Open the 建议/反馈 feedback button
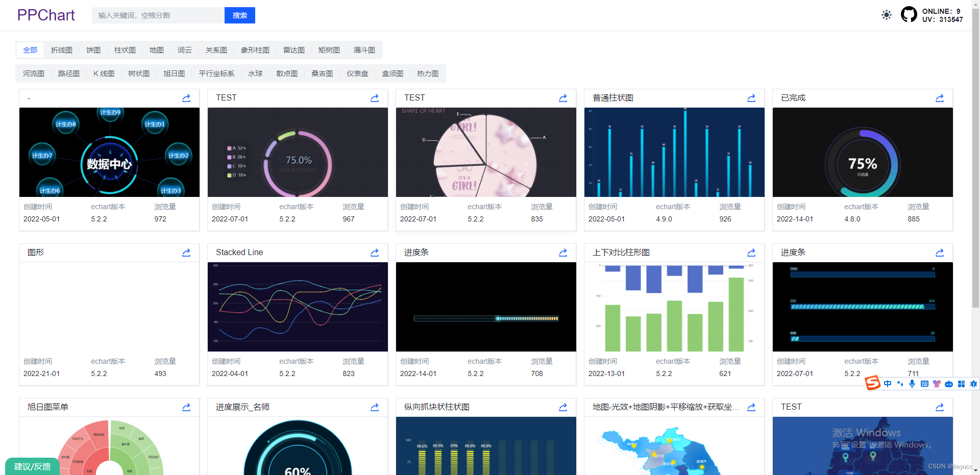 point(32,466)
